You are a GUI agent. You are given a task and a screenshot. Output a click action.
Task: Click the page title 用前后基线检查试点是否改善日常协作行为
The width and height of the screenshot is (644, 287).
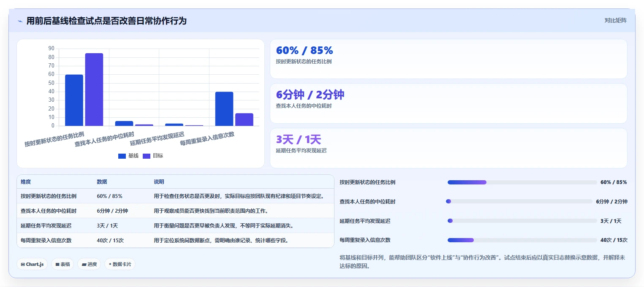[x=106, y=21]
